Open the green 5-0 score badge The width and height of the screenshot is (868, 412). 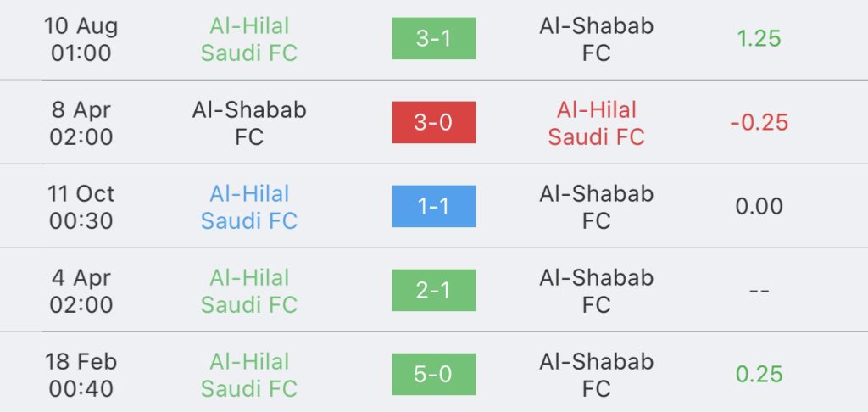[x=433, y=375]
